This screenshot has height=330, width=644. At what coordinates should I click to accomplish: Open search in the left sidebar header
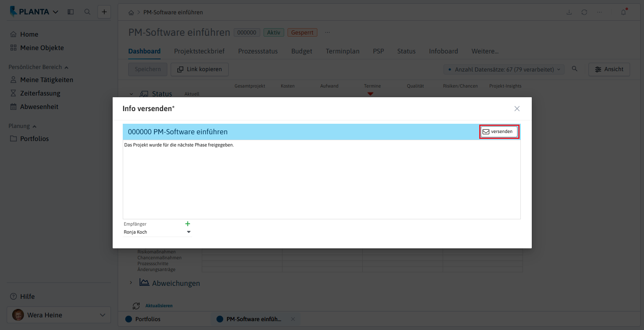tap(87, 12)
